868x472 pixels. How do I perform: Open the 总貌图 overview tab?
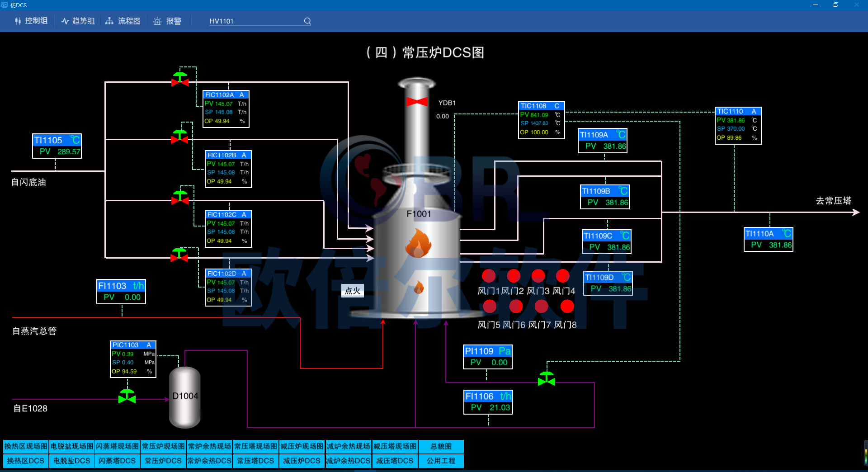coord(441,446)
